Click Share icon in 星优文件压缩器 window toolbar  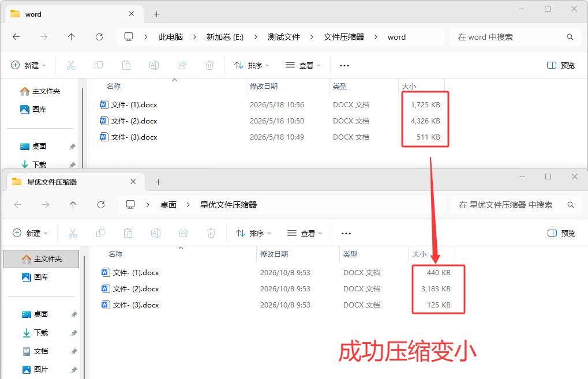(183, 233)
